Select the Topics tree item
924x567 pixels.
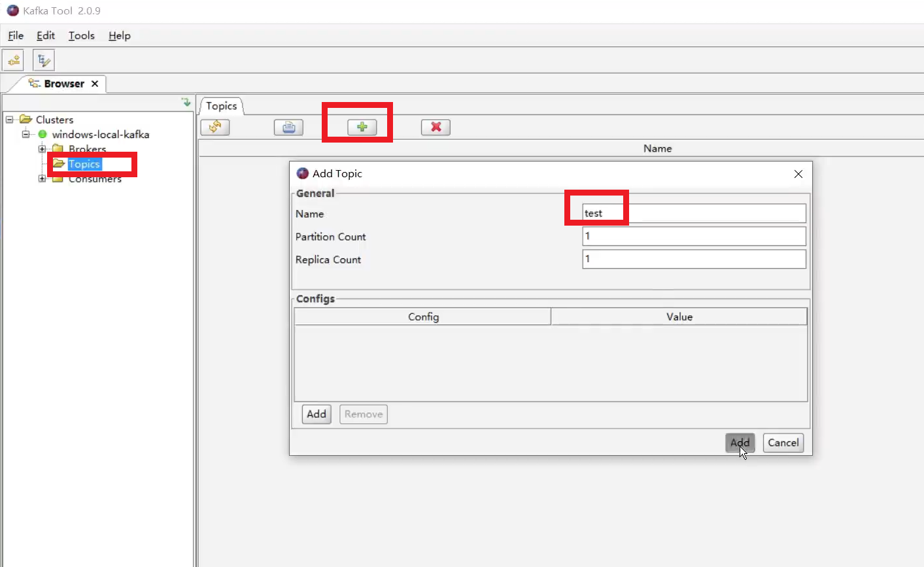(x=84, y=164)
